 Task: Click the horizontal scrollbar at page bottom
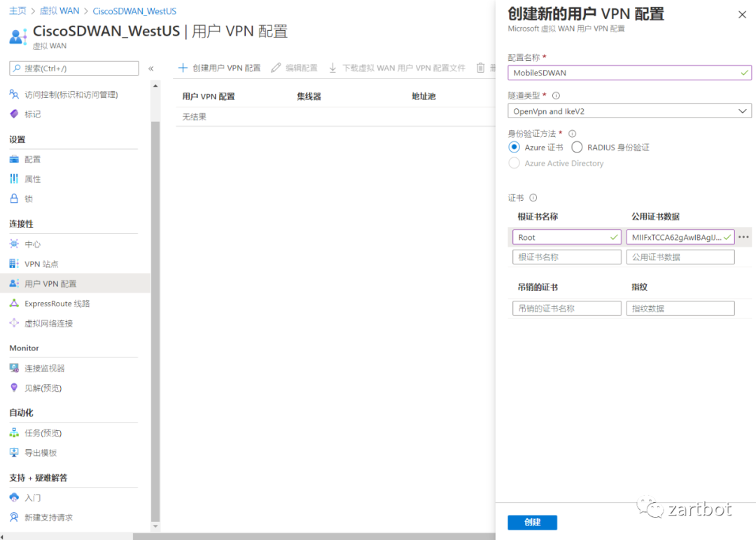point(314,536)
